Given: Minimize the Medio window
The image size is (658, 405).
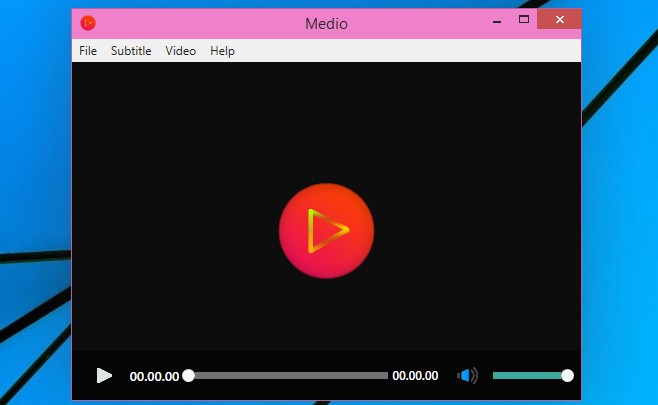Looking at the screenshot, I should [x=497, y=20].
